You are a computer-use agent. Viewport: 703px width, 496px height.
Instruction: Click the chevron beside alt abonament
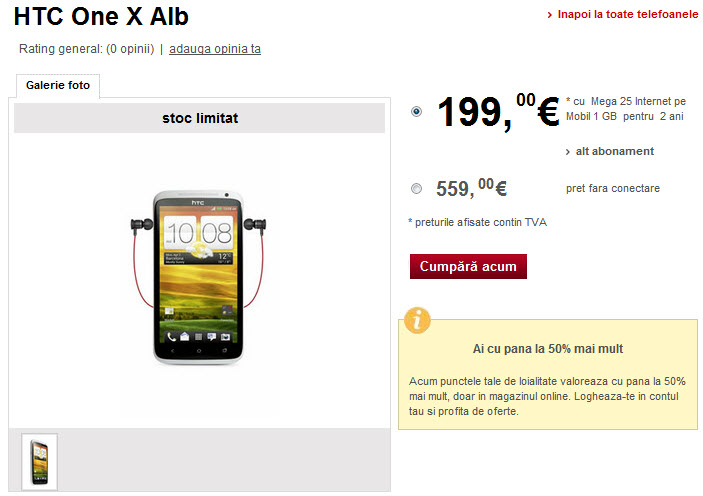[568, 152]
